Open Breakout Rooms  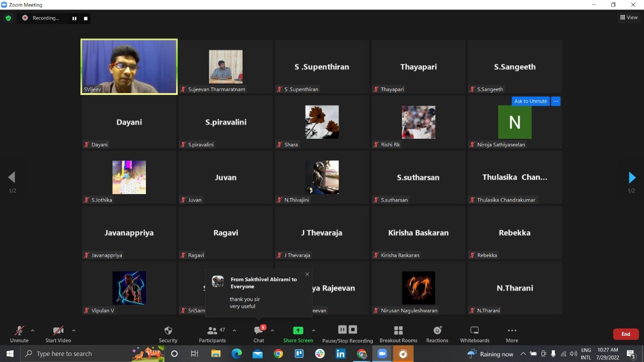[x=398, y=334]
